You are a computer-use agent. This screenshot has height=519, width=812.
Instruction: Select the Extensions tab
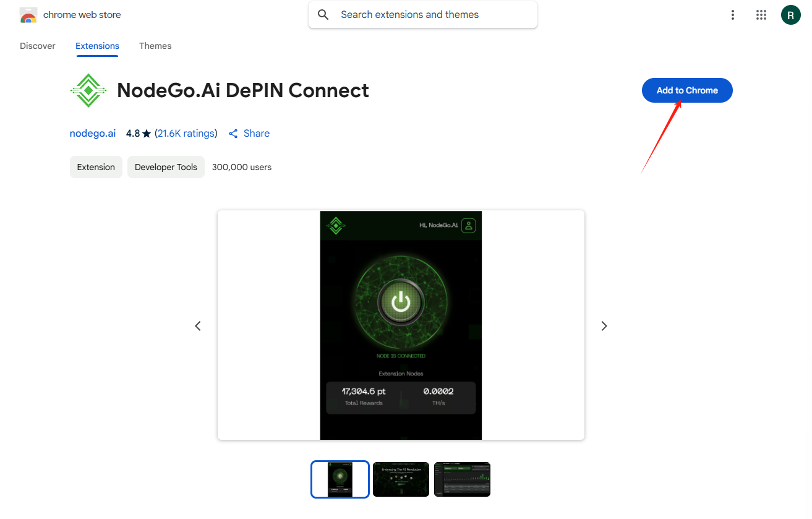tap(97, 46)
